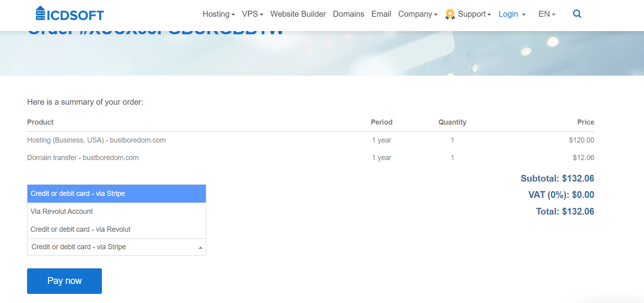Open the Support dropdown

click(474, 14)
